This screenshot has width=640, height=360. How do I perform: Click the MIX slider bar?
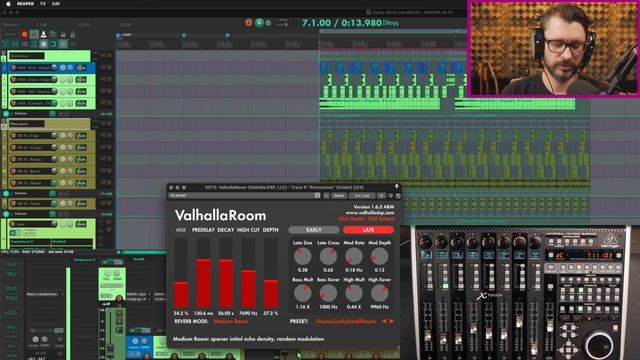181,272
